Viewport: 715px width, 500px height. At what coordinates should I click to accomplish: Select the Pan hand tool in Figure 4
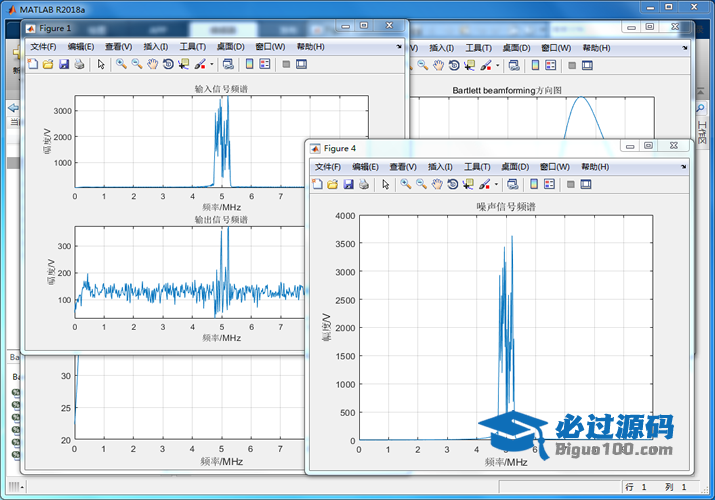click(437, 184)
